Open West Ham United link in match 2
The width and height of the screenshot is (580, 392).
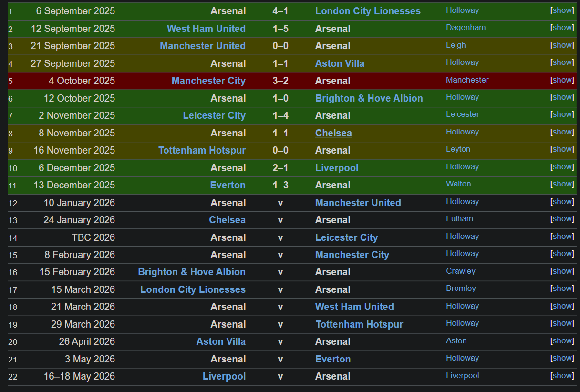206,29
